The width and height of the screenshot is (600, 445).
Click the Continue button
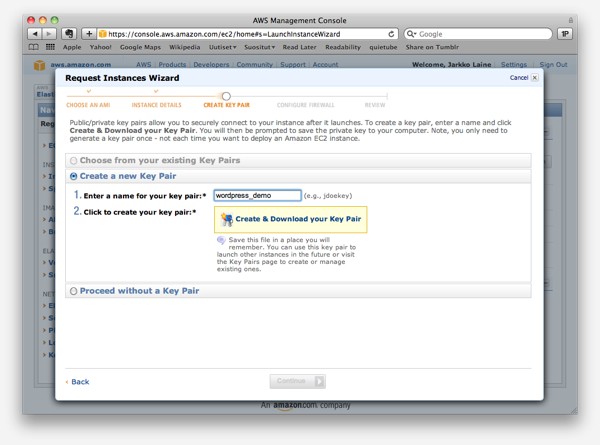coord(298,381)
